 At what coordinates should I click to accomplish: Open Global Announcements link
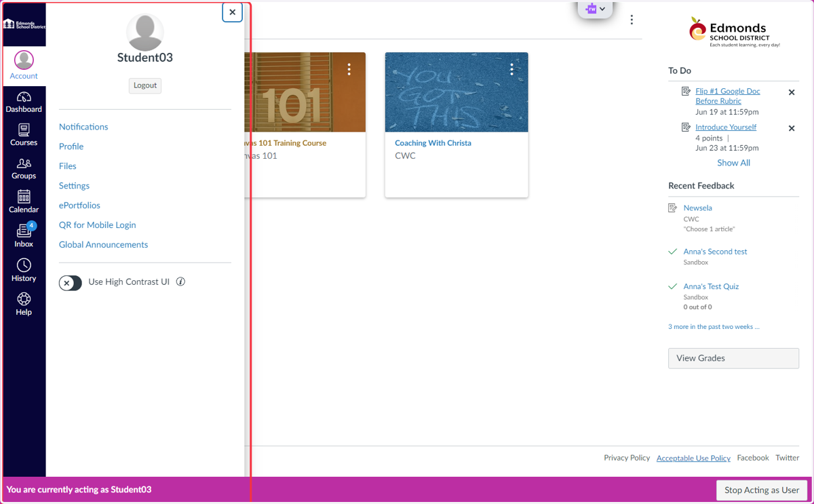coord(103,245)
